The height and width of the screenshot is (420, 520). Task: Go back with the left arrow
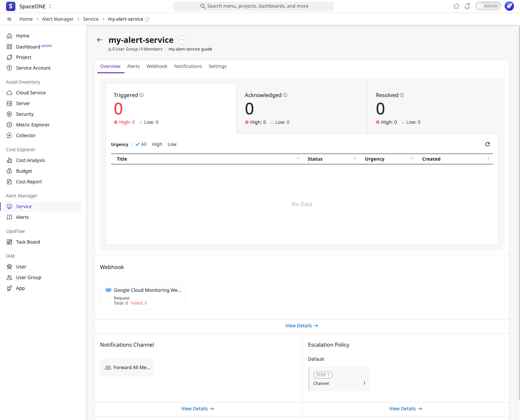click(100, 40)
